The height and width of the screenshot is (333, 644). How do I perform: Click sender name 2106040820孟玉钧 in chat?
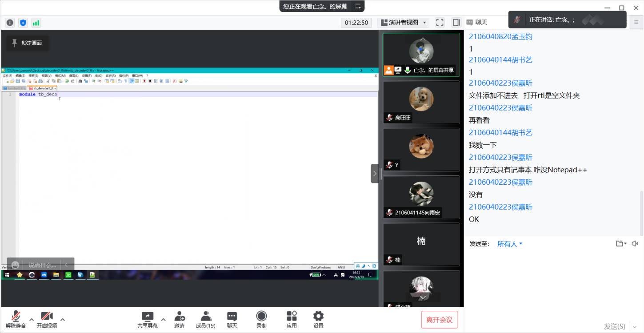(x=500, y=36)
